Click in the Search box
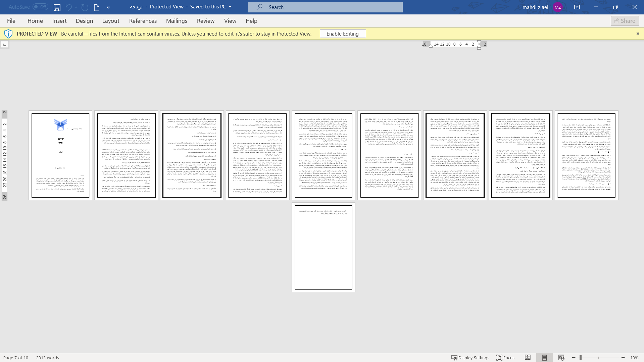 (325, 7)
